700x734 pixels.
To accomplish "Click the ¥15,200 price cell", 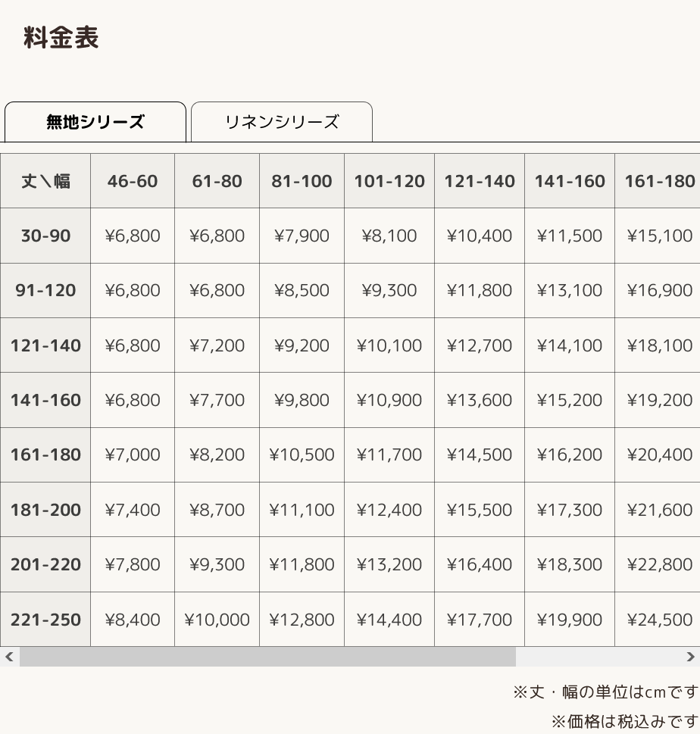I will coord(570,400).
